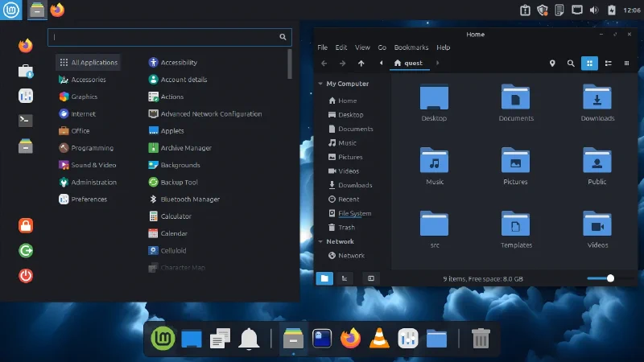The height and width of the screenshot is (362, 644).
Task: Launch Backup Tool from the list
Action: 173,183
